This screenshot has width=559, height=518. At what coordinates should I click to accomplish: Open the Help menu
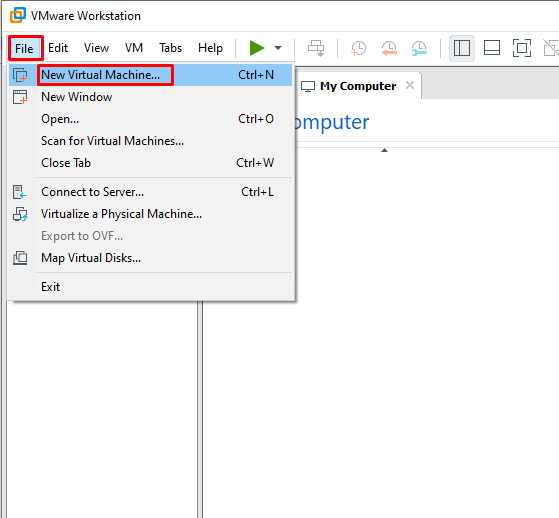[x=210, y=48]
